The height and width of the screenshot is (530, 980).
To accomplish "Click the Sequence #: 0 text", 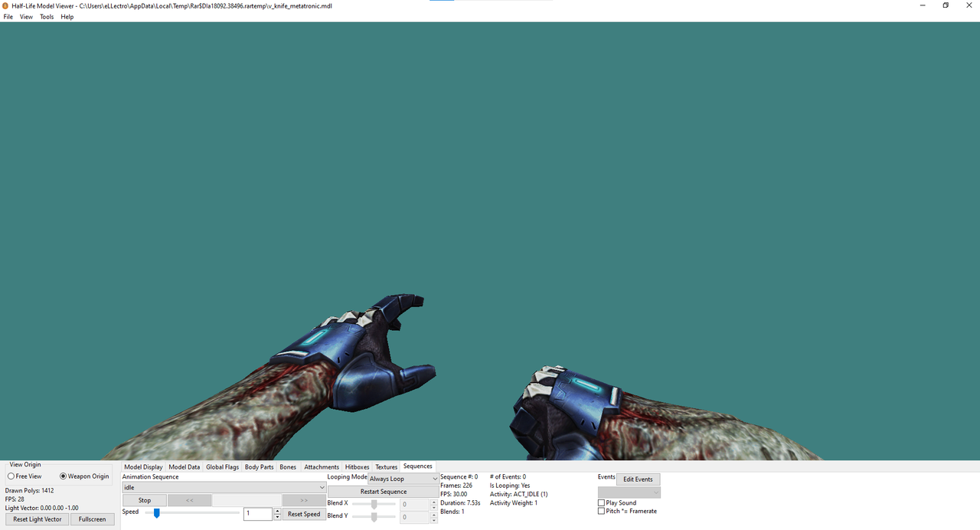I will (x=459, y=476).
